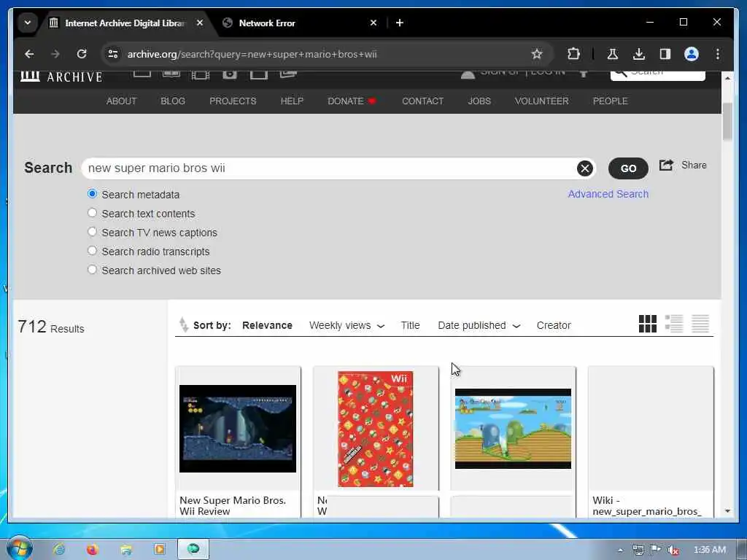Open the DONATE menu item
Viewport: 747px width, 560px height.
[352, 101]
